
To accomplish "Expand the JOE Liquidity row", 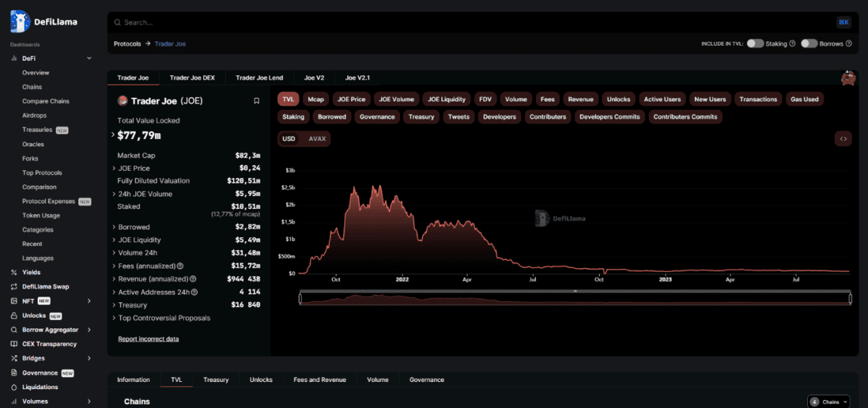I will point(114,240).
